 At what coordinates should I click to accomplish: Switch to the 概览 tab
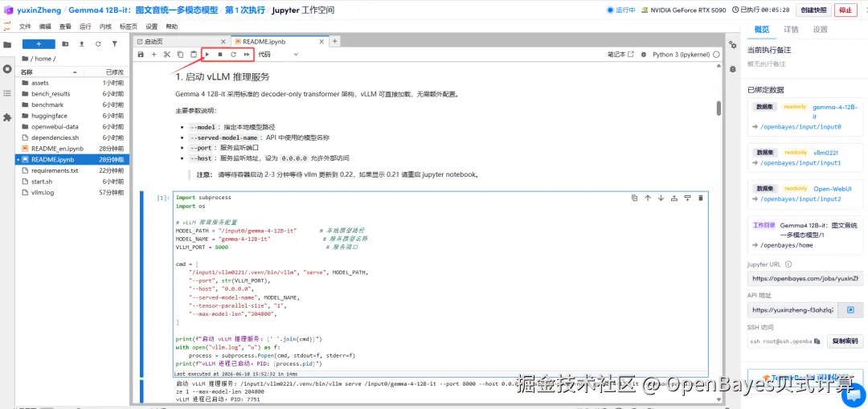pyautogui.click(x=762, y=30)
